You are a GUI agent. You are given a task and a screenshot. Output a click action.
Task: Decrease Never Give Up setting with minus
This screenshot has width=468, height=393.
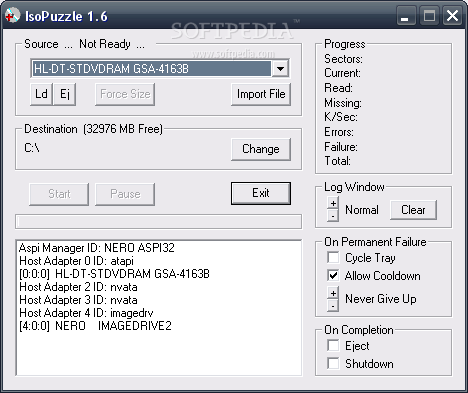pos(333,306)
